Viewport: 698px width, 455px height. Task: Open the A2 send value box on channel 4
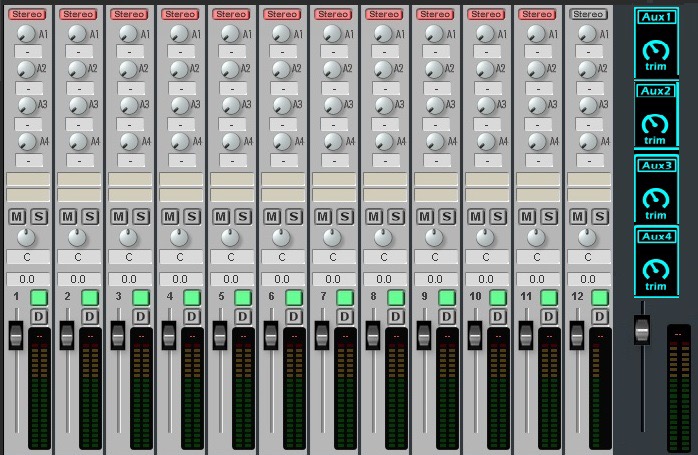[180, 87]
